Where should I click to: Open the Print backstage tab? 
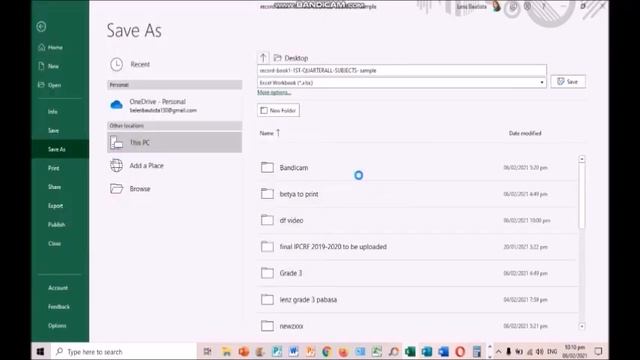click(60, 168)
